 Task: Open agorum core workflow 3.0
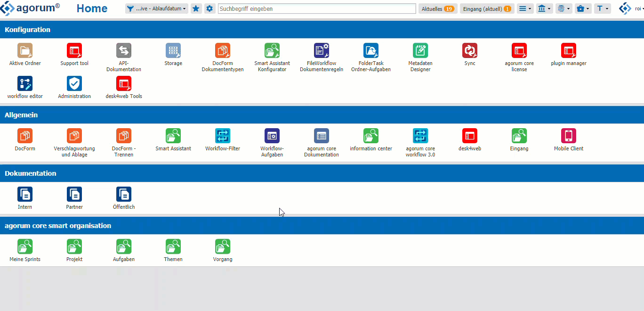click(420, 136)
